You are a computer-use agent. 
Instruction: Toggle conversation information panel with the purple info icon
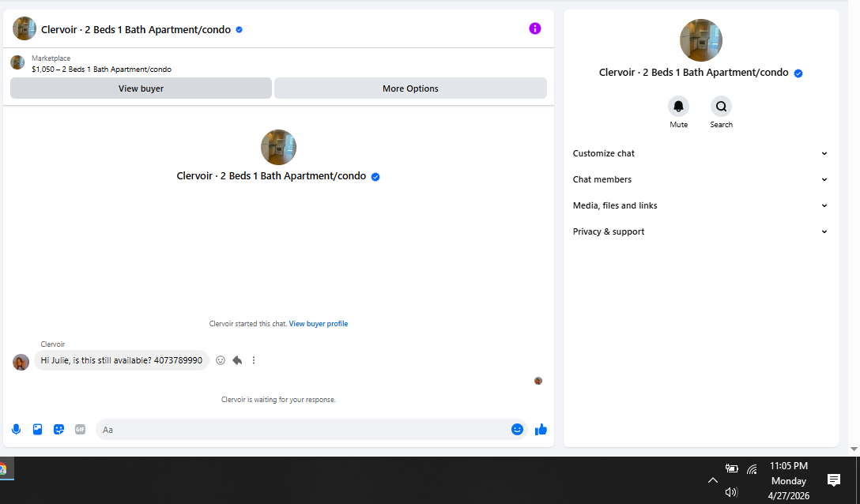(x=535, y=28)
